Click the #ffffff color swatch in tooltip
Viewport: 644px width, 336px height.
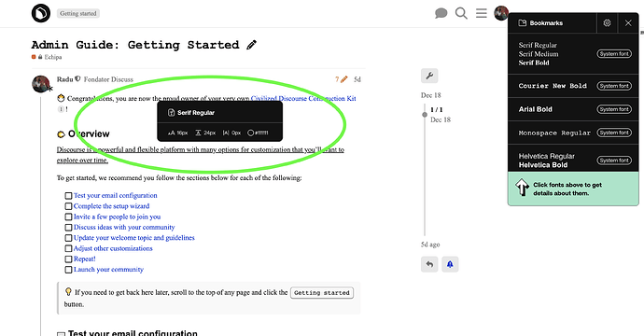250,133
